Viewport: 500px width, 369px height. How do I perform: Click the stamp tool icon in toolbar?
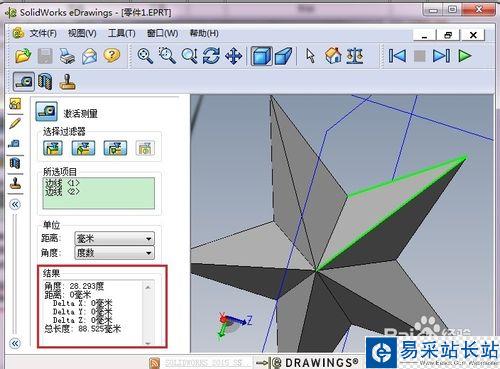68,82
